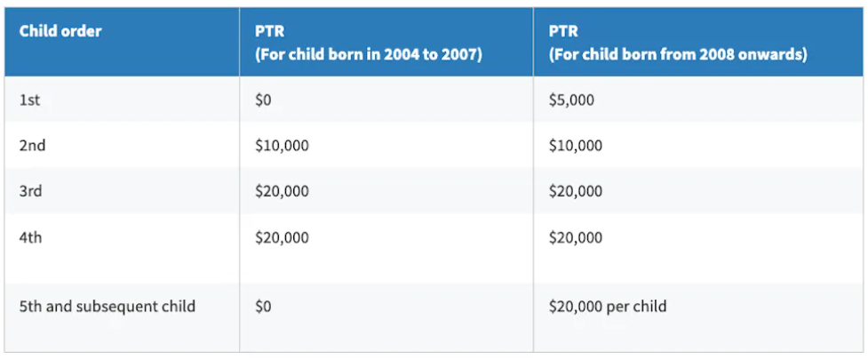Select the "3rd" child order cell

(x=31, y=191)
